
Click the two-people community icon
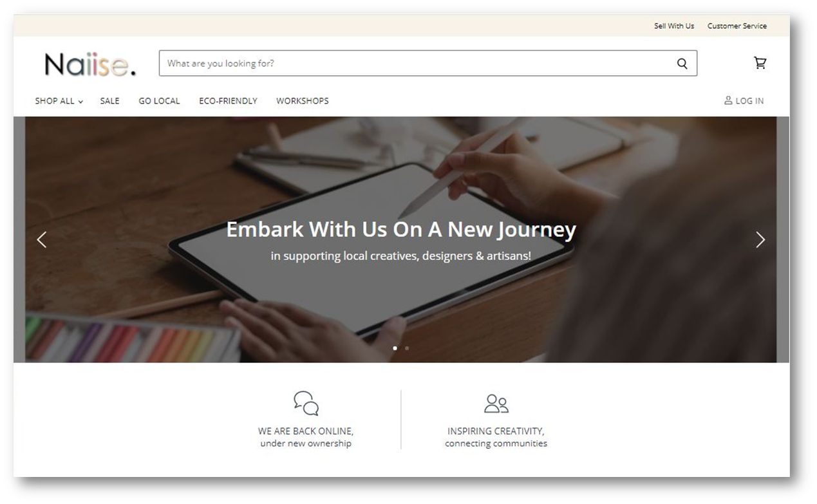[x=496, y=404]
